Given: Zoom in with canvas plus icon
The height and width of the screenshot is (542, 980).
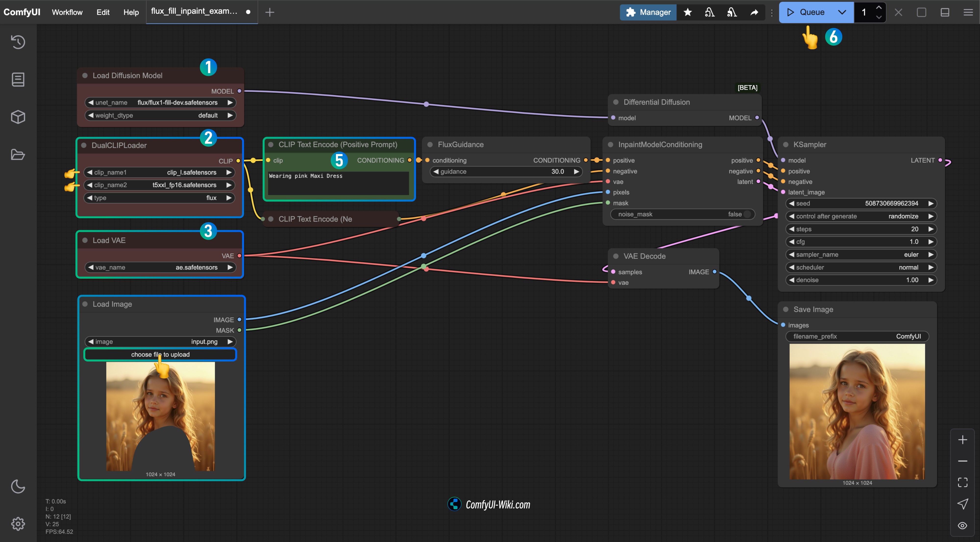Looking at the screenshot, I should [x=963, y=440].
